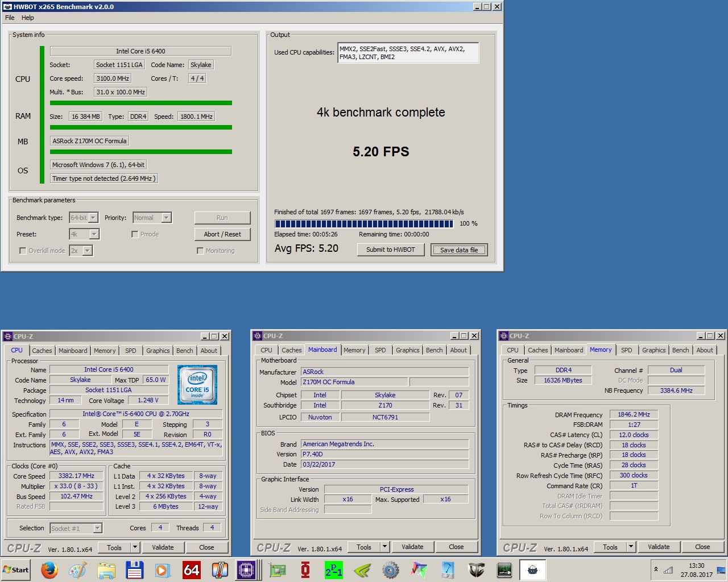This screenshot has height=582, width=728.
Task: Open Firefox from the taskbar
Action: pyautogui.click(x=49, y=569)
